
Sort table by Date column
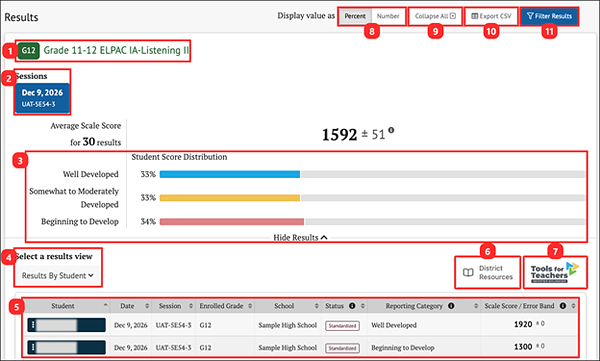click(x=131, y=306)
